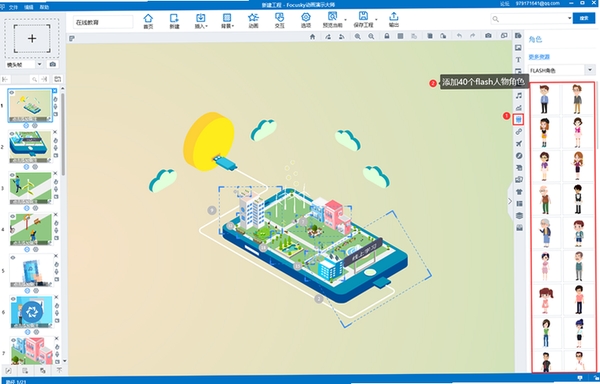The width and height of the screenshot is (600, 384).
Task: Open the 帮助 menu
Action: 44,7
